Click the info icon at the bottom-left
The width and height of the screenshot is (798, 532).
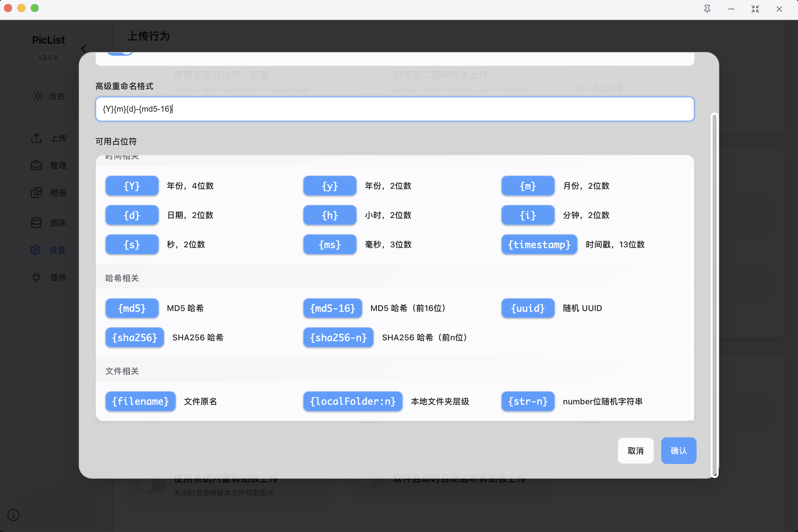coord(13,515)
